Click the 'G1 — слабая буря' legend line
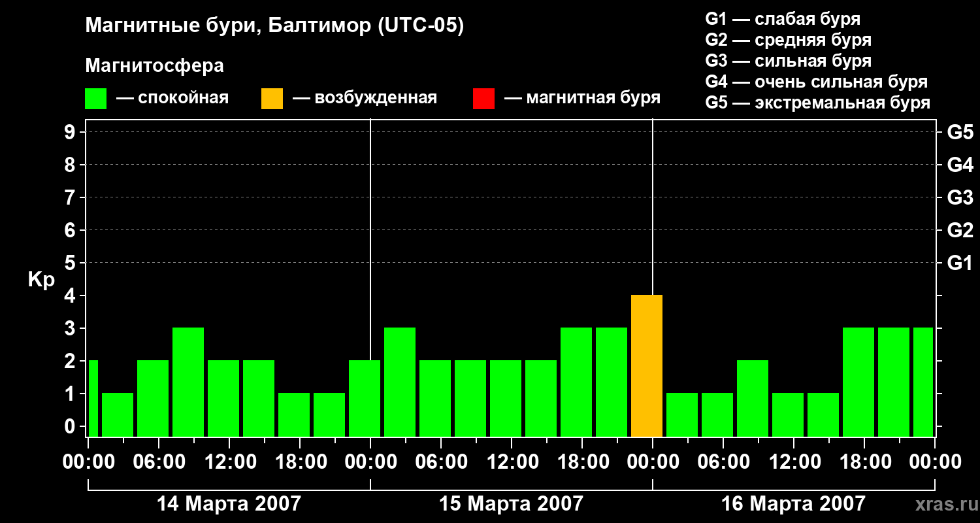 pyautogui.click(x=783, y=19)
